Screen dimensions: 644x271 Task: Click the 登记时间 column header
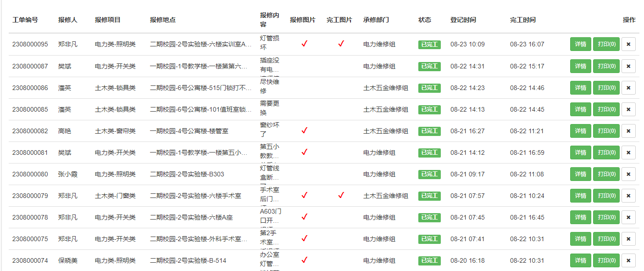463,20
